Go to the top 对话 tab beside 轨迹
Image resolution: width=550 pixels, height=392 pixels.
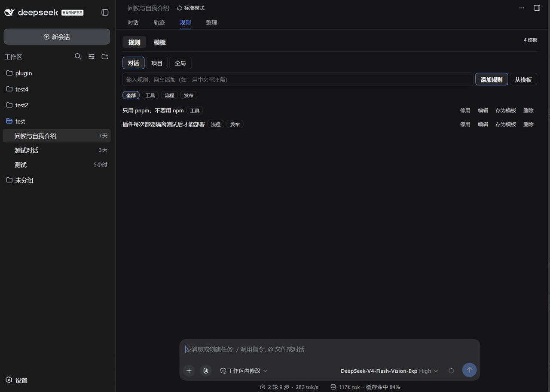pyautogui.click(x=133, y=22)
